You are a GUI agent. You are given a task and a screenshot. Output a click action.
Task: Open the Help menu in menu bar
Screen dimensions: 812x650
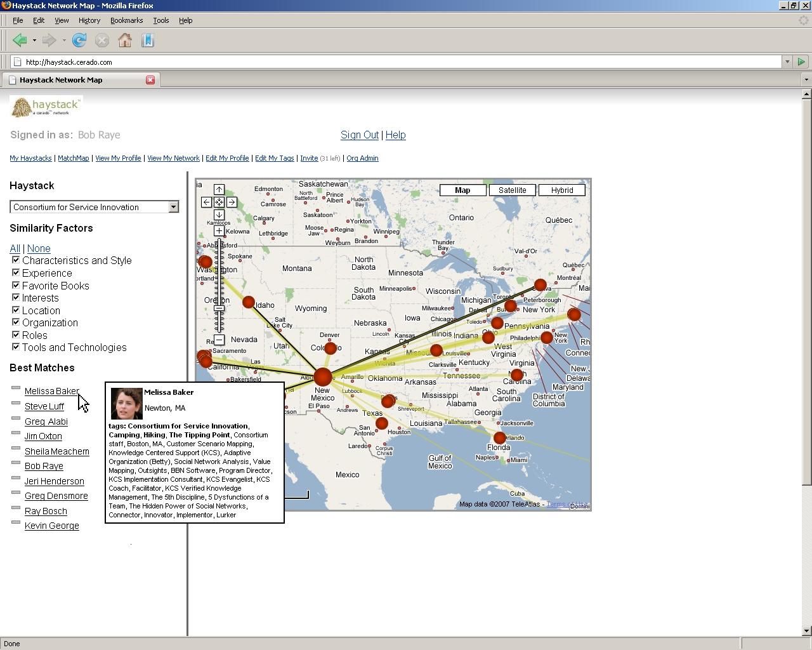185,20
